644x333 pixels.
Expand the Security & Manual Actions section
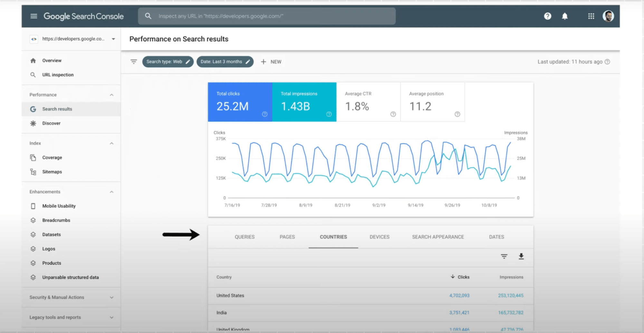tap(111, 297)
